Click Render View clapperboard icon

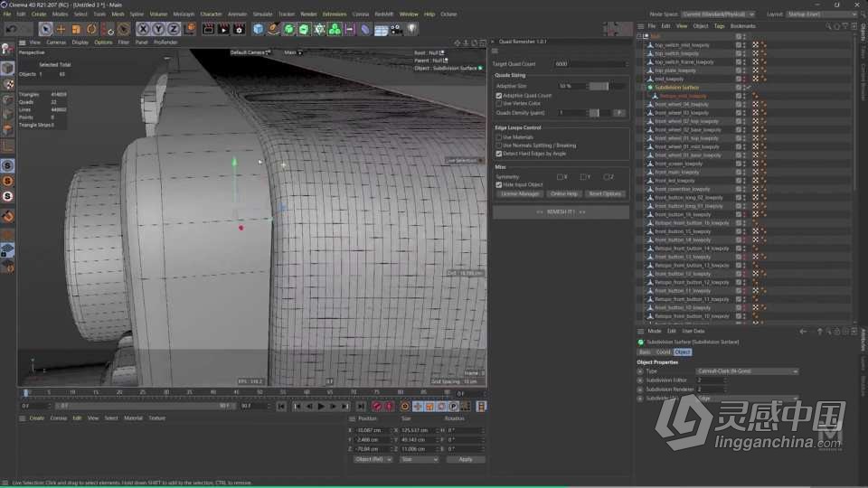point(208,29)
